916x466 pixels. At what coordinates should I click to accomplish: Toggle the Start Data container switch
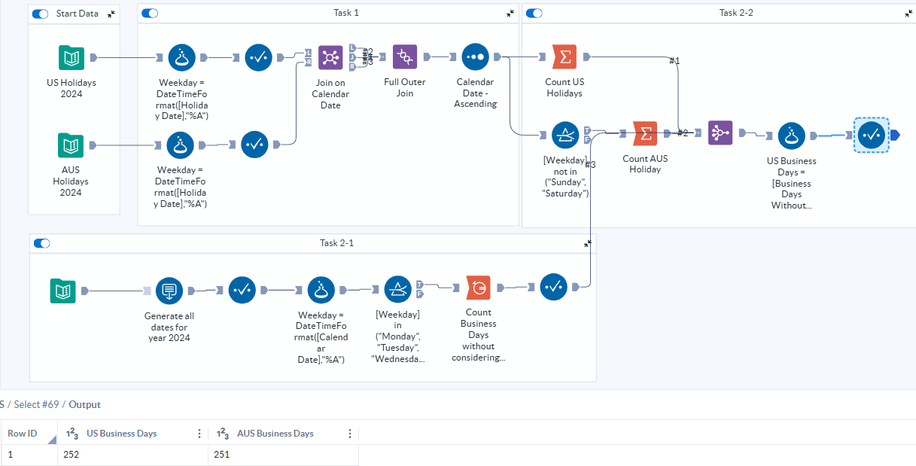40,14
